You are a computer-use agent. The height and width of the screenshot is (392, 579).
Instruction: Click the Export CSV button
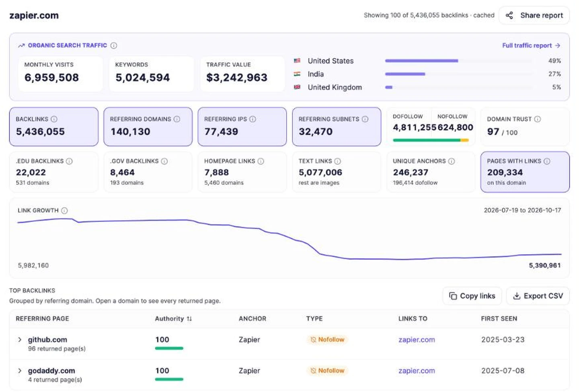[x=538, y=296]
